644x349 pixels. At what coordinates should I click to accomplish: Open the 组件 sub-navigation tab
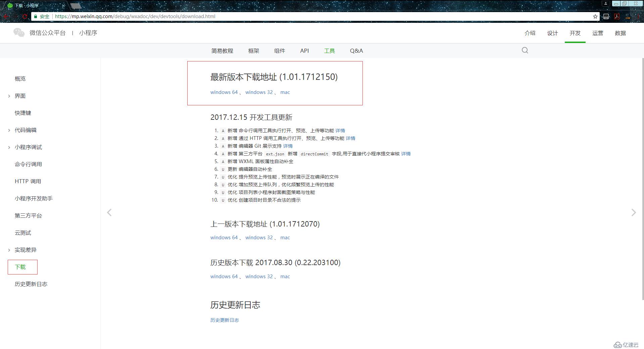coord(280,51)
